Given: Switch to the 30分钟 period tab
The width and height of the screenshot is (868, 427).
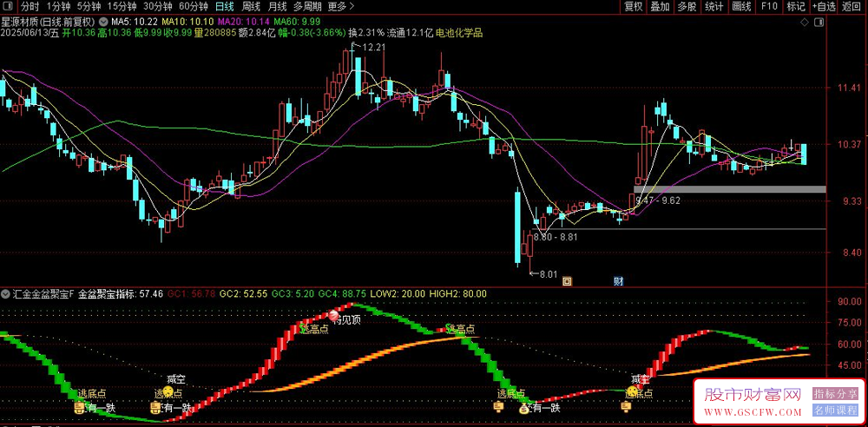Looking at the screenshot, I should [158, 7].
